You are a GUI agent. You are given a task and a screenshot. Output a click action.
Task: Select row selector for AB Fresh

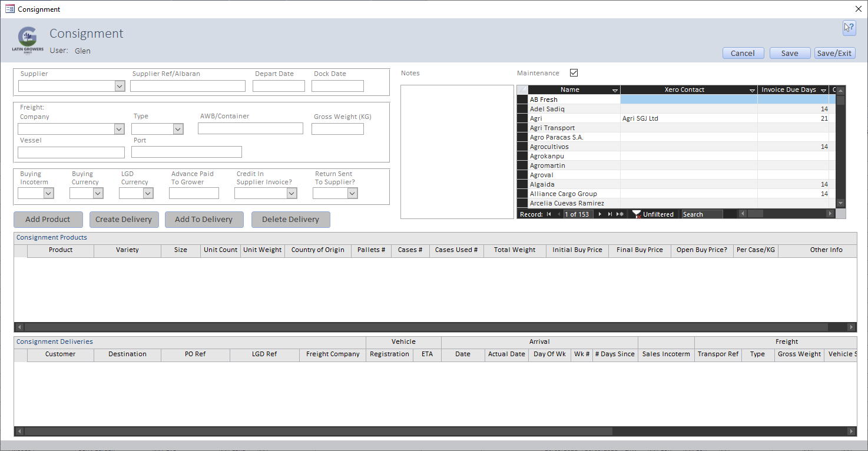[x=522, y=100]
